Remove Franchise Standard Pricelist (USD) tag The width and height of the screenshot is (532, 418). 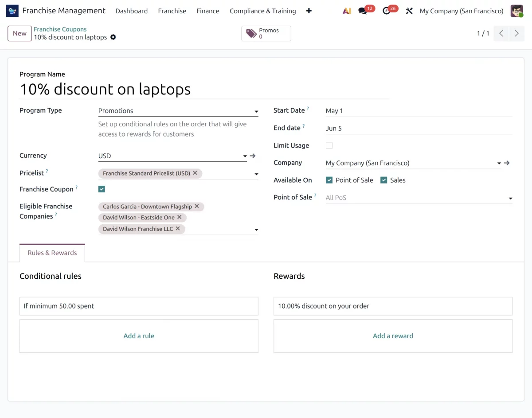click(x=195, y=173)
